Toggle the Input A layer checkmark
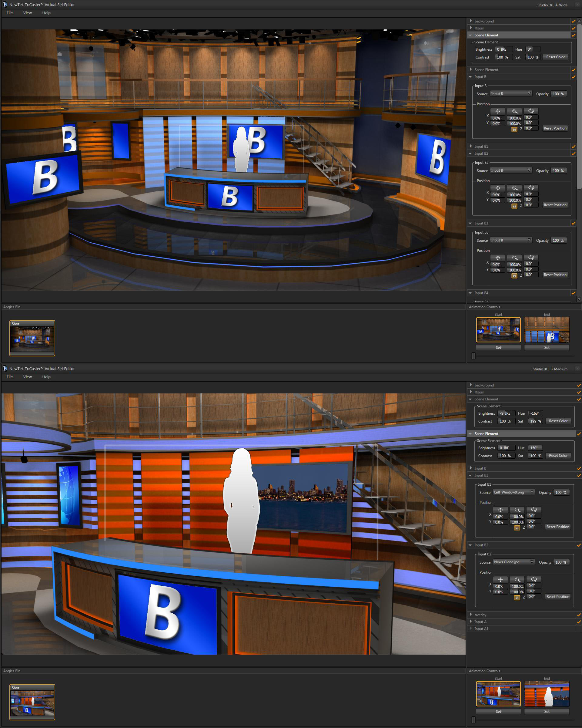This screenshot has width=582, height=728. 579,622
